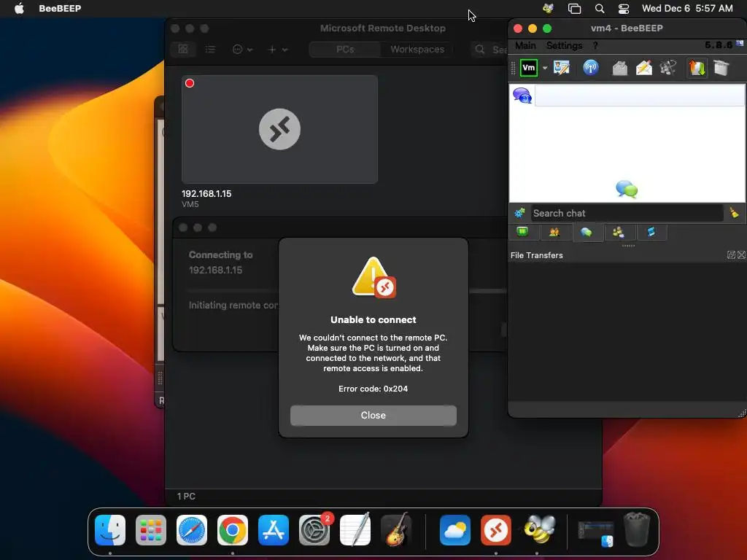Click the 192.168.1.15 PC name label
747x560 pixels.
pyautogui.click(x=206, y=194)
